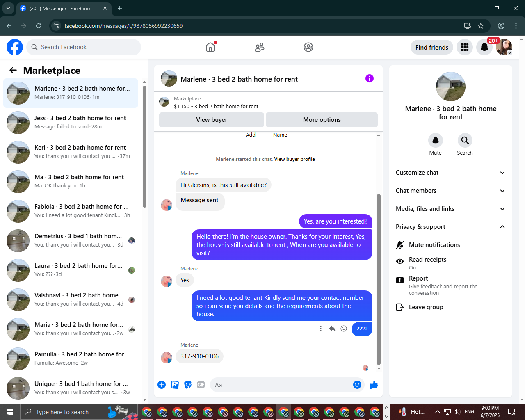Expand Customize chat section

click(450, 173)
